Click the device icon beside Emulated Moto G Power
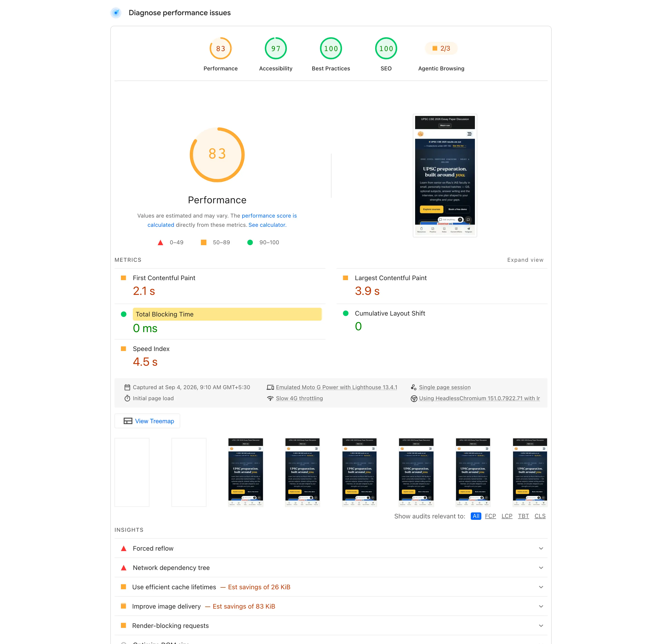 (x=270, y=387)
